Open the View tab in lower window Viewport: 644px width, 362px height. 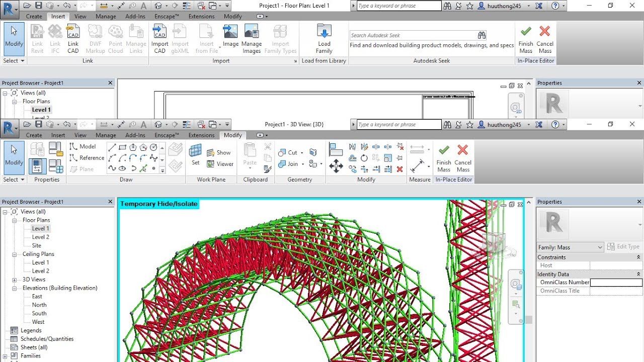80,135
